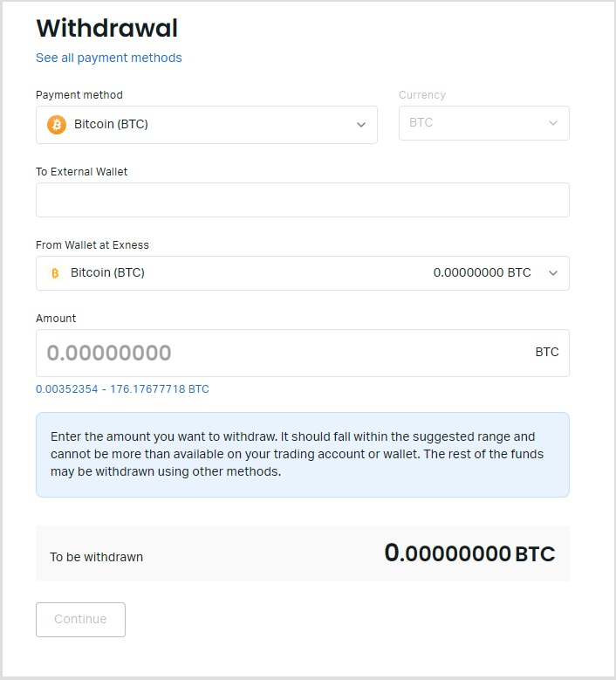Click the Amount label
Image resolution: width=616 pixels, height=680 pixels.
coord(56,319)
